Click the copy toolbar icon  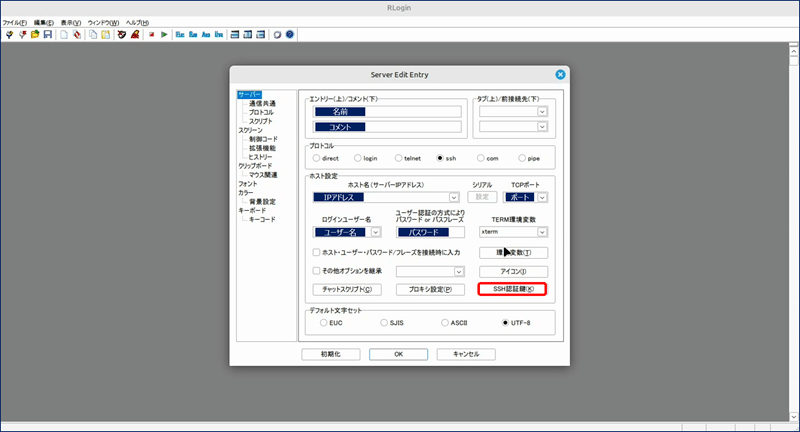coord(93,35)
